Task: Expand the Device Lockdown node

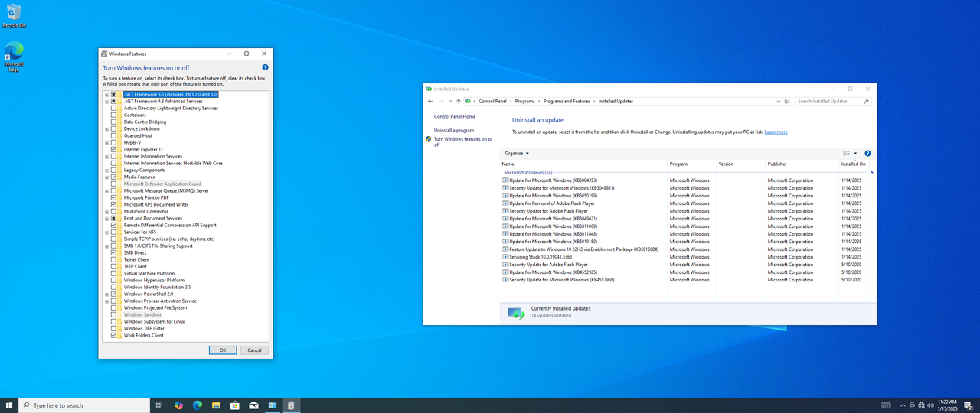Action: click(x=107, y=128)
